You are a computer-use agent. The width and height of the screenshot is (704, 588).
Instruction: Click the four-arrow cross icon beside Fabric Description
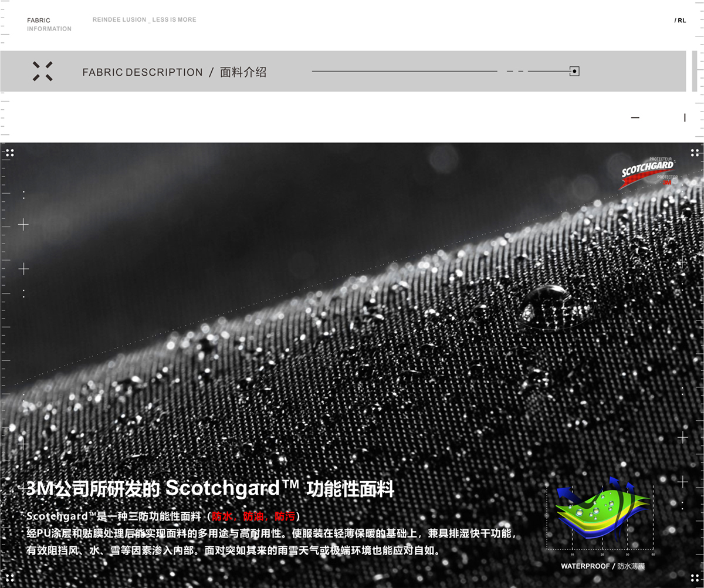pos(42,72)
